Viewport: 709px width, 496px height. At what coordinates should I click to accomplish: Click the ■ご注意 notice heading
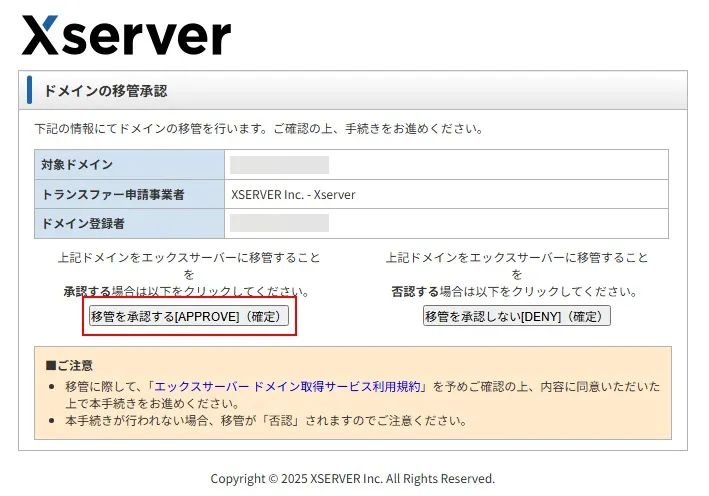tap(70, 365)
